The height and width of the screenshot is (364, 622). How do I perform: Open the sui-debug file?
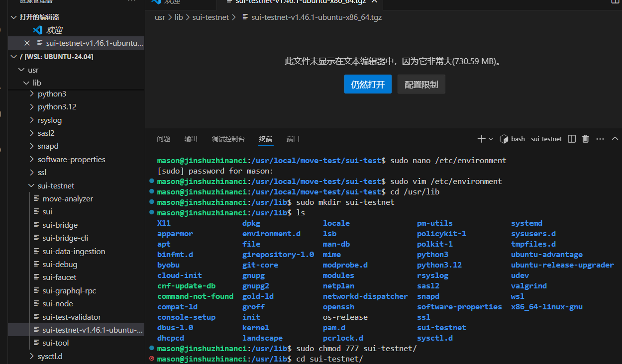pos(60,265)
